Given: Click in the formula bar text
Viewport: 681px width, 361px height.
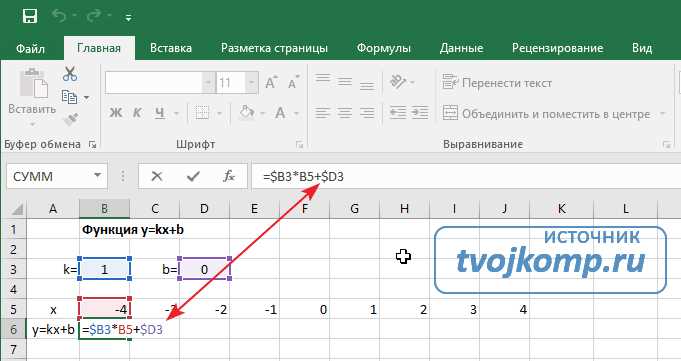Looking at the screenshot, I should pos(303,176).
